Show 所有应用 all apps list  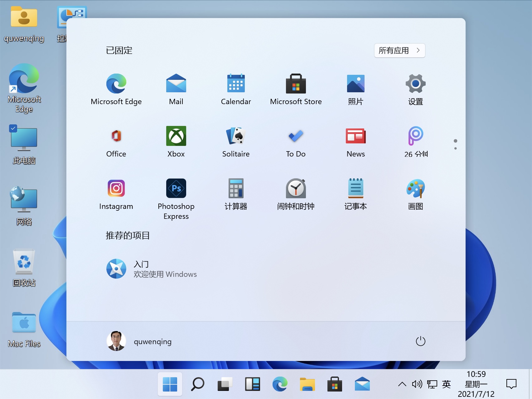coord(399,50)
